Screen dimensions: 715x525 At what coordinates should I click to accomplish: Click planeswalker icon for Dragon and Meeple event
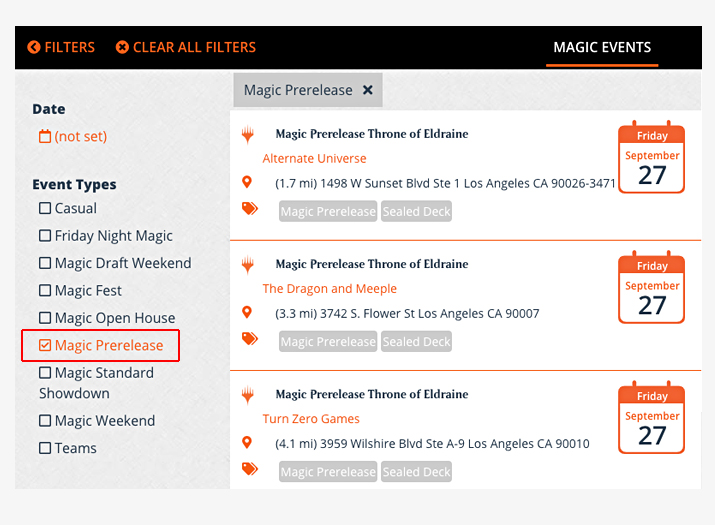pos(248,265)
